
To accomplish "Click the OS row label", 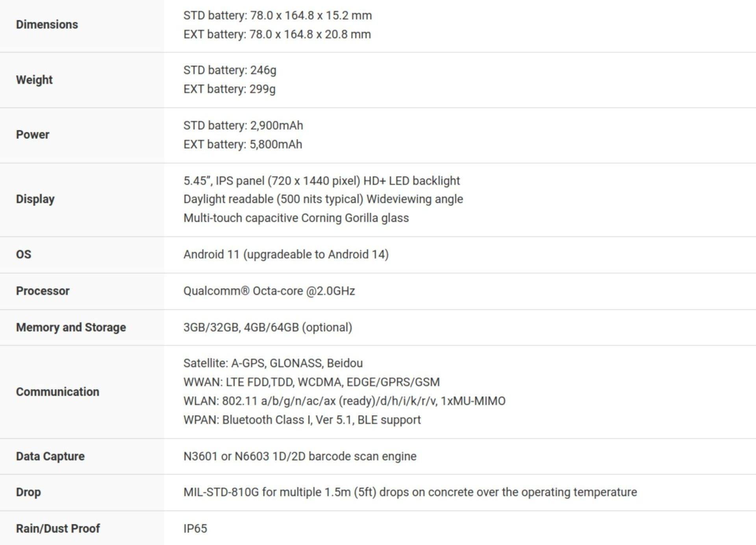I will 24,254.
